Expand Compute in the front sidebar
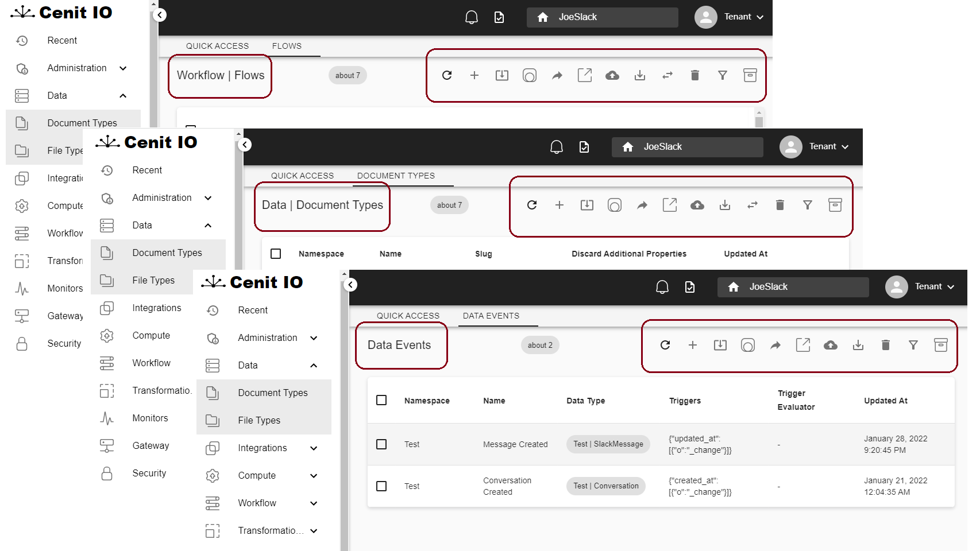 tap(314, 476)
